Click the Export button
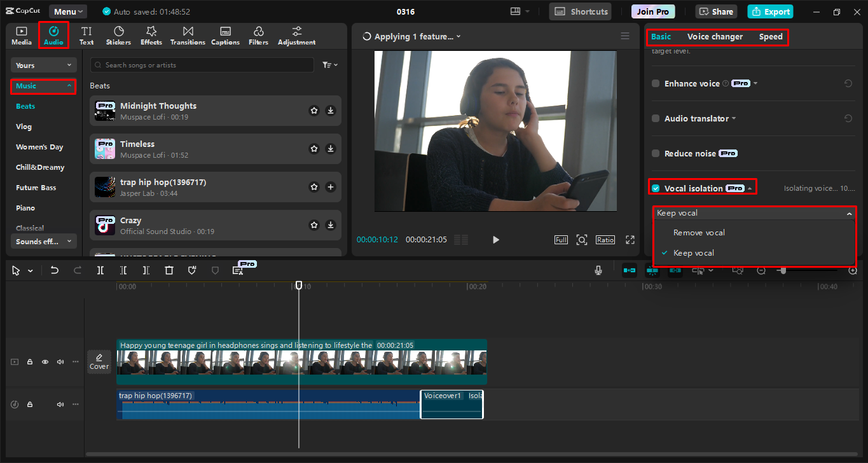 click(x=770, y=11)
